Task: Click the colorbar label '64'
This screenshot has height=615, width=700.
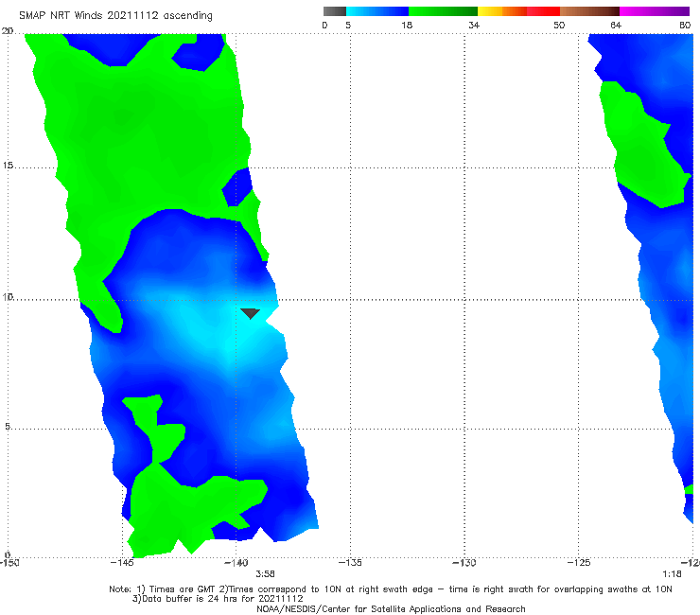Action: pos(616,25)
